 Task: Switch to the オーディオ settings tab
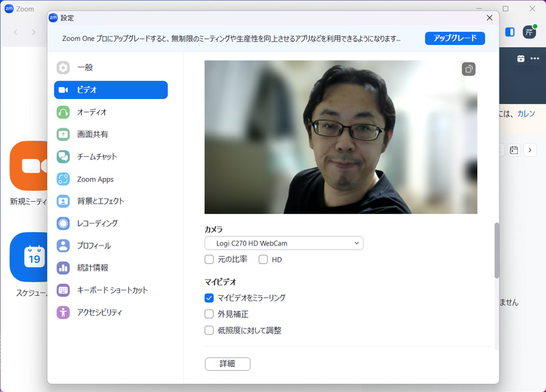[x=111, y=112]
